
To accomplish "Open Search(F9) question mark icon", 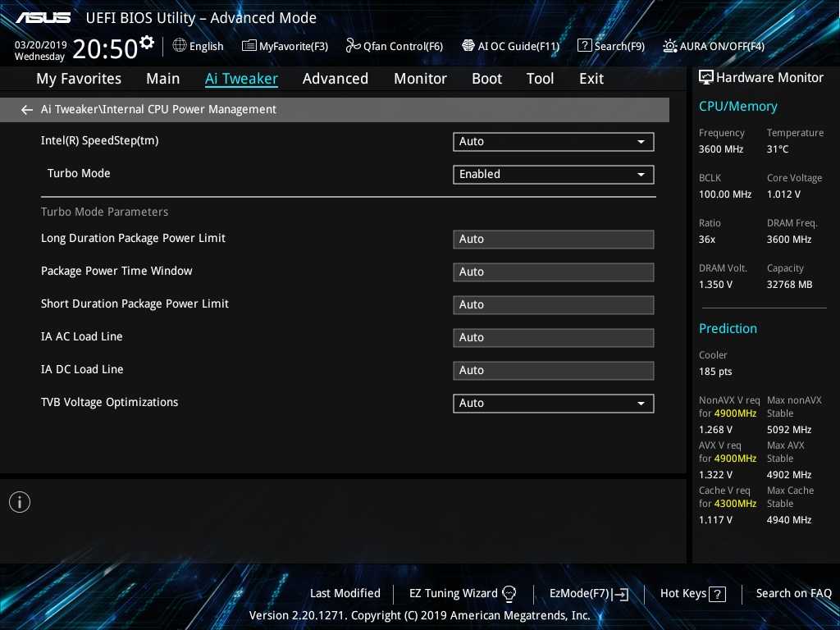I will pyautogui.click(x=584, y=46).
